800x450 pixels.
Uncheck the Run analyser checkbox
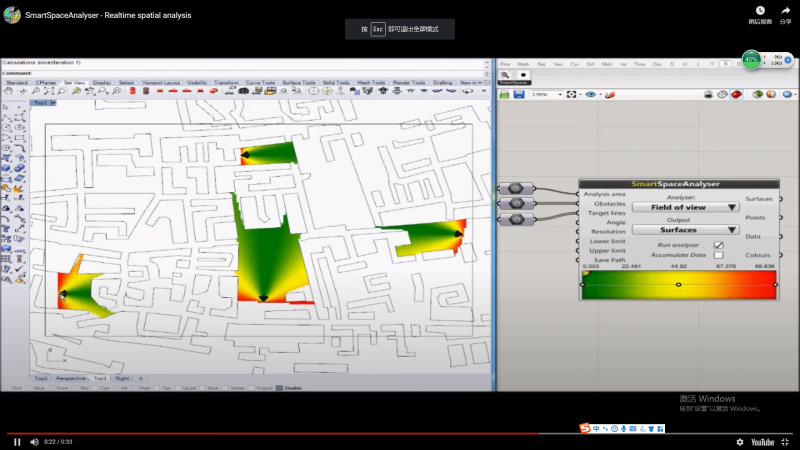point(718,245)
